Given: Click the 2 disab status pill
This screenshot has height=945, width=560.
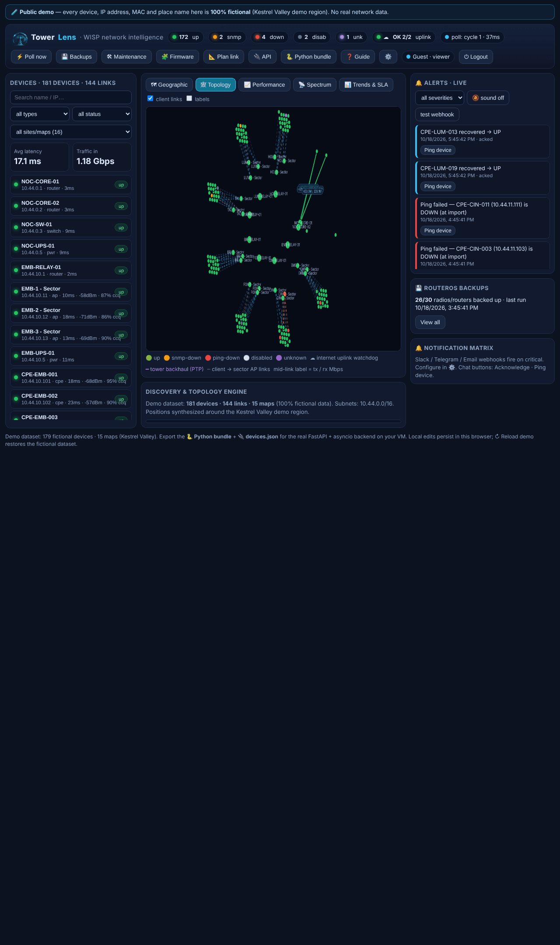Looking at the screenshot, I should (312, 37).
